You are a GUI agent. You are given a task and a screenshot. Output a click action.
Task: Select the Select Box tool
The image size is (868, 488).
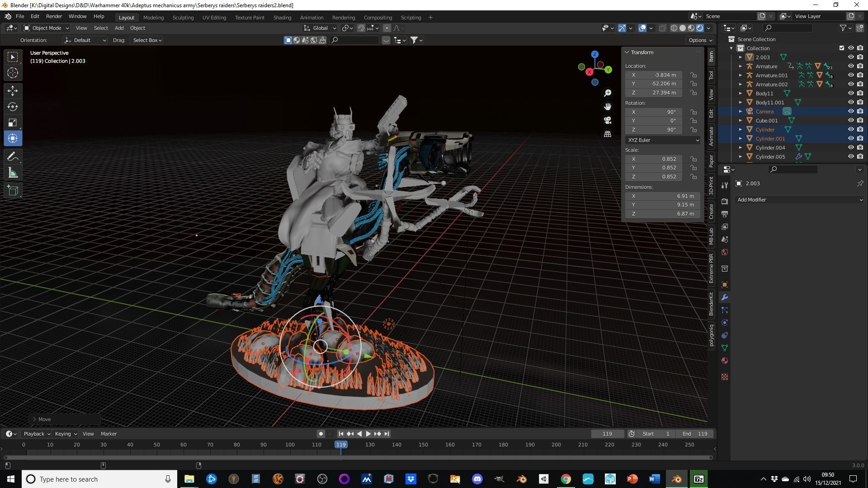(13, 57)
